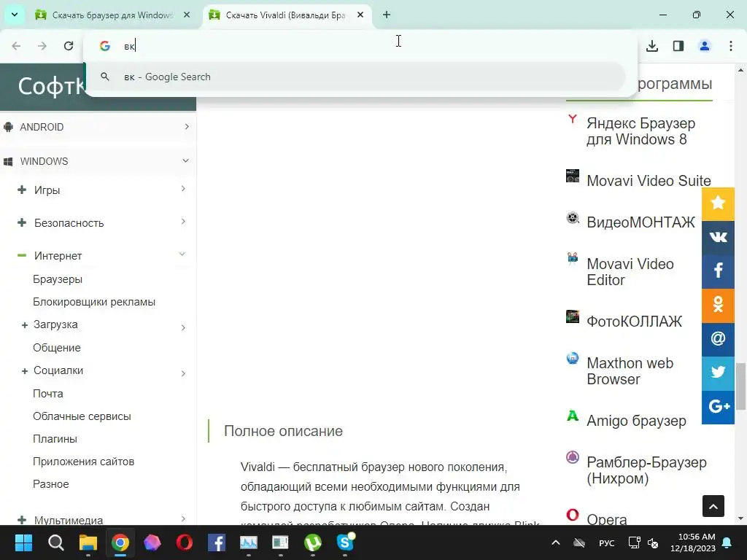Open the Chrome three-dot menu
Viewport: 747px width, 560px height.
point(731,46)
